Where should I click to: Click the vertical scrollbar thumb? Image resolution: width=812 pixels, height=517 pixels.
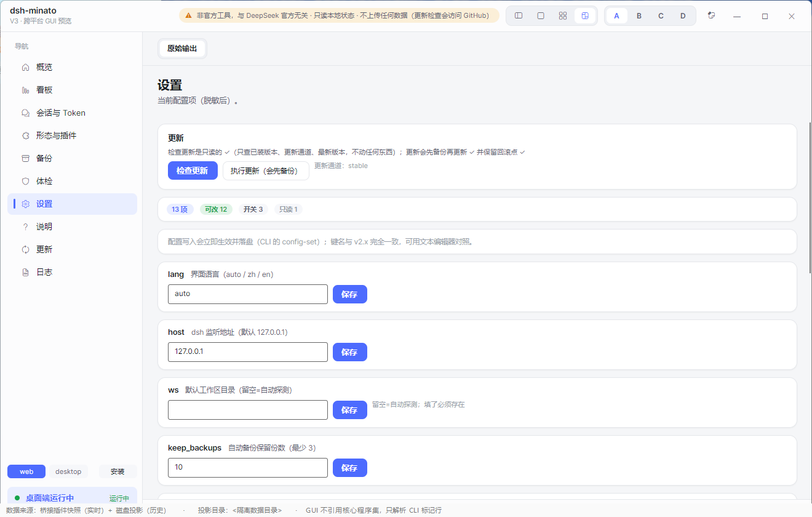pos(809,198)
